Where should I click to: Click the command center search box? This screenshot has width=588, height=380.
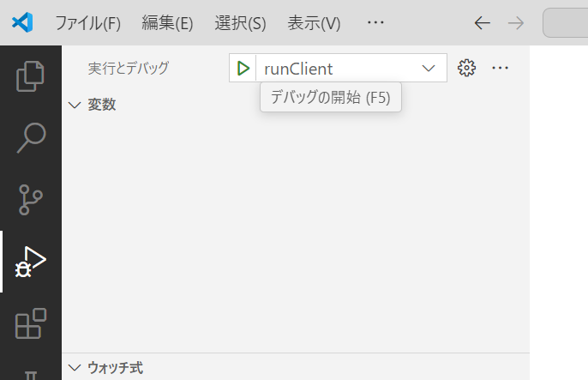click(565, 23)
